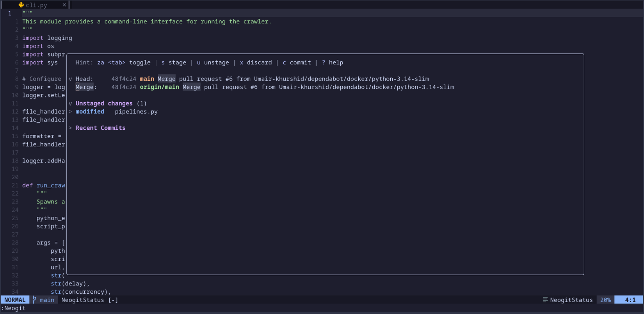
Task: Click 'def run_craw' function definition line
Action: [x=43, y=185]
